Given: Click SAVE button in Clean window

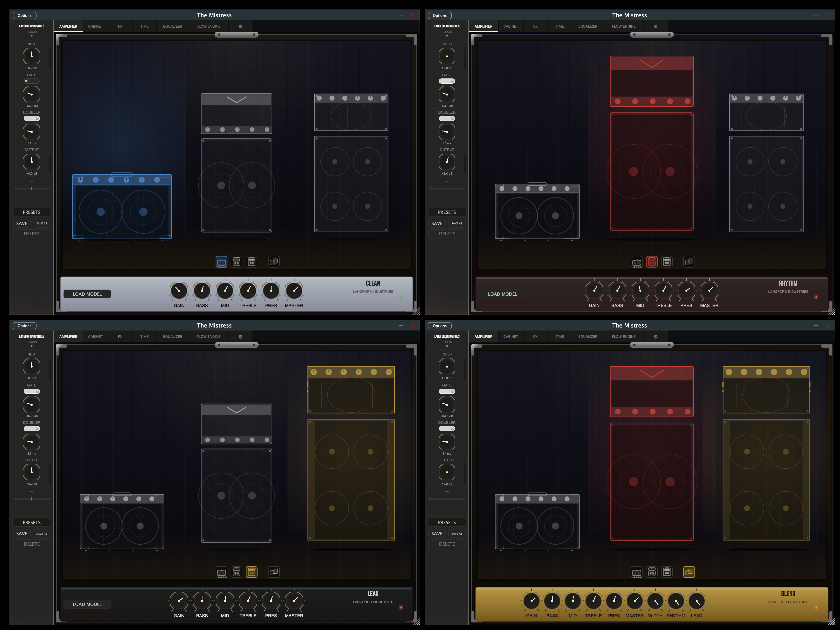Looking at the screenshot, I should (x=22, y=223).
